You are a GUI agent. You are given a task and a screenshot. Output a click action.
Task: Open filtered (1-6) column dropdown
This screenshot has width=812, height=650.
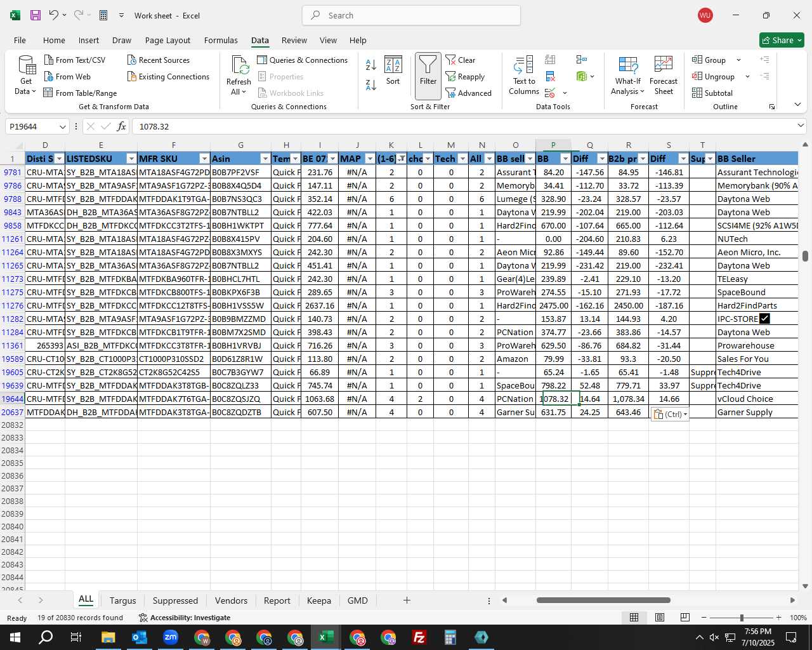click(x=401, y=159)
